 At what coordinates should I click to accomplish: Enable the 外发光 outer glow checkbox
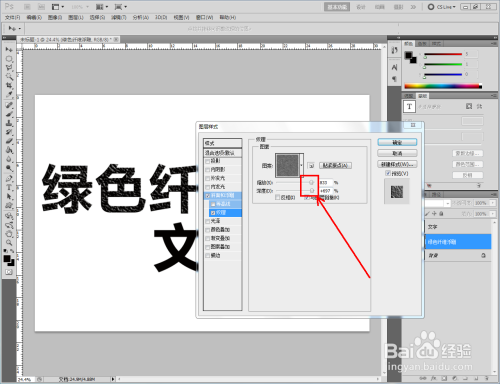208,179
